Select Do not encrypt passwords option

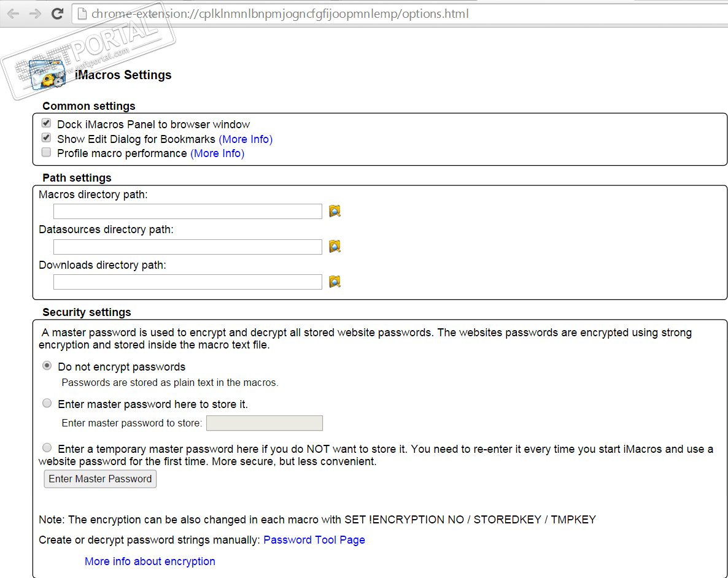pos(47,366)
